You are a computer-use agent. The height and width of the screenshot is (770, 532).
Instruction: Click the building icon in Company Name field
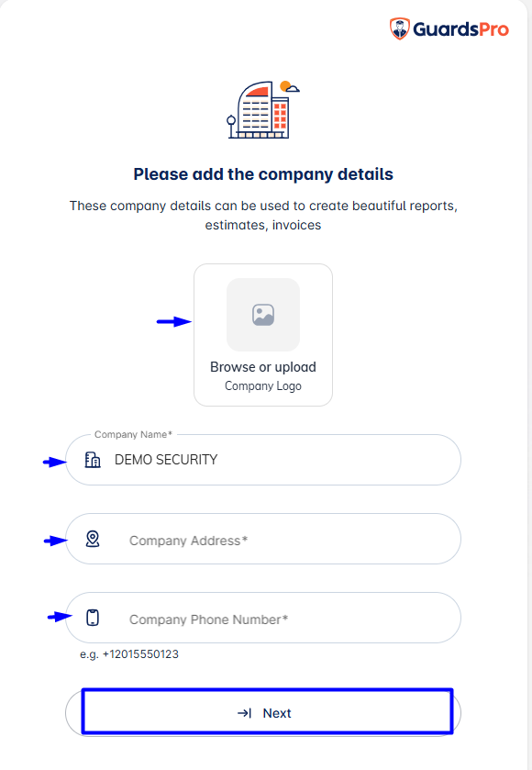tap(93, 460)
